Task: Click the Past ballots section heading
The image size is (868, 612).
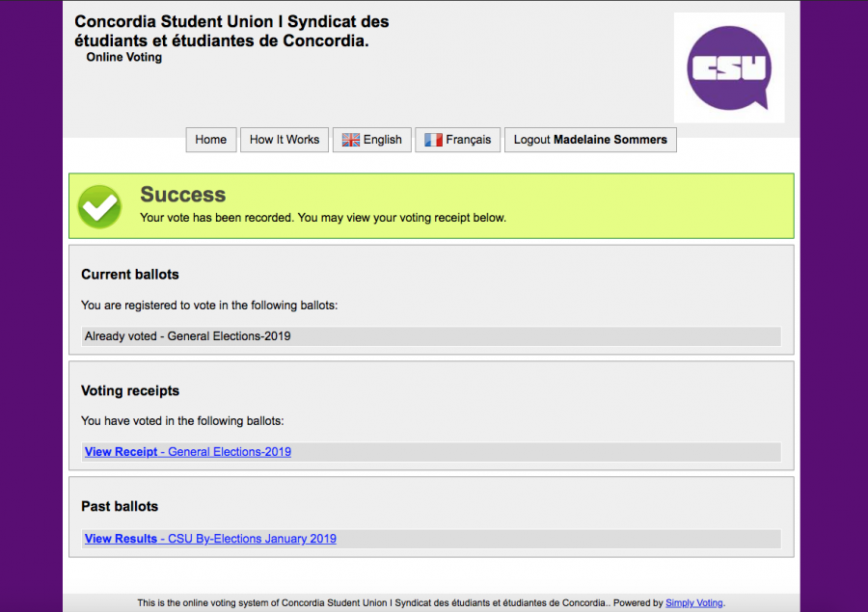Action: (120, 506)
